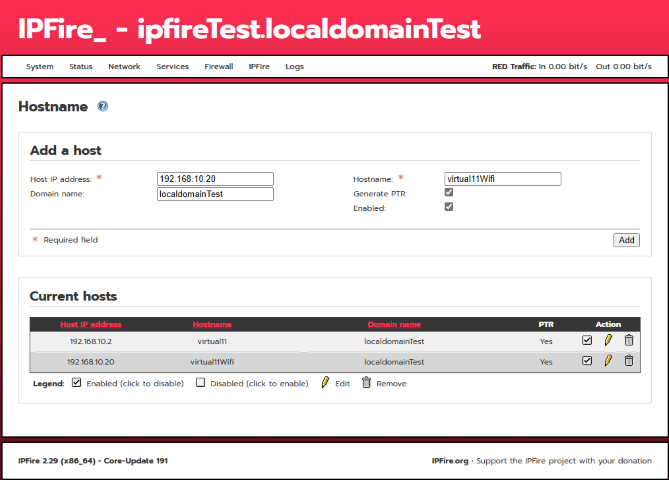Viewport: 669px width, 480px height.
Task: Click the legend's Remove trash icon
Action: point(366,382)
